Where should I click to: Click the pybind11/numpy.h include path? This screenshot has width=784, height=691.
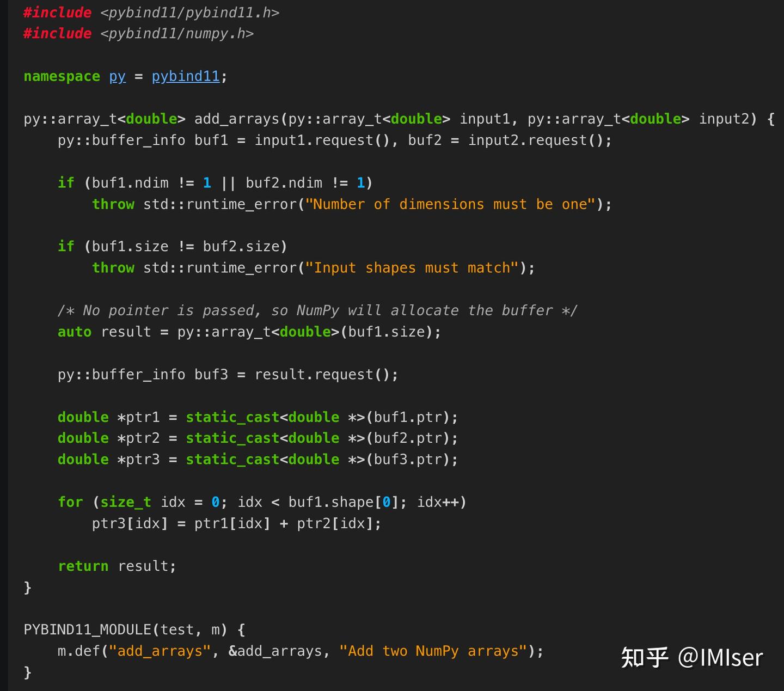[177, 34]
